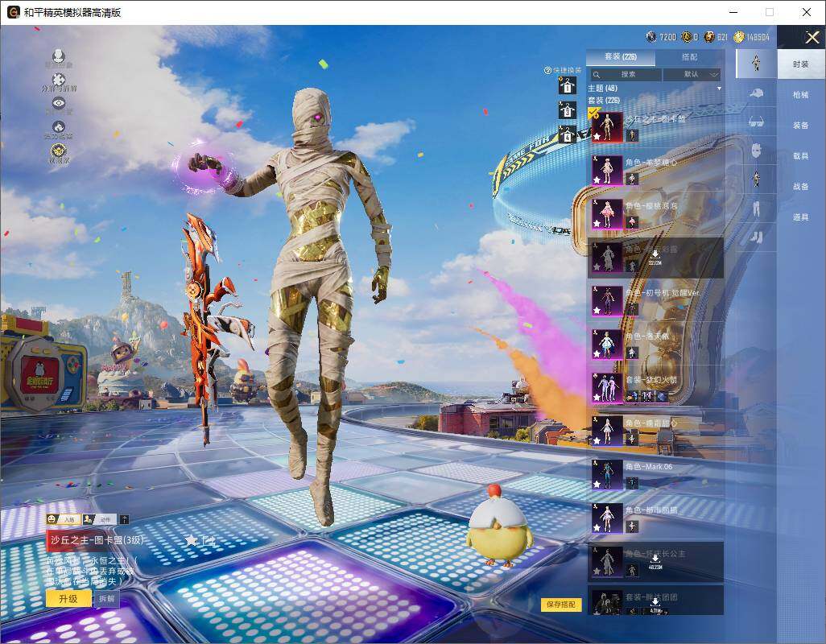Switch to the 套装 (226) tab
The width and height of the screenshot is (826, 644).
pos(621,57)
